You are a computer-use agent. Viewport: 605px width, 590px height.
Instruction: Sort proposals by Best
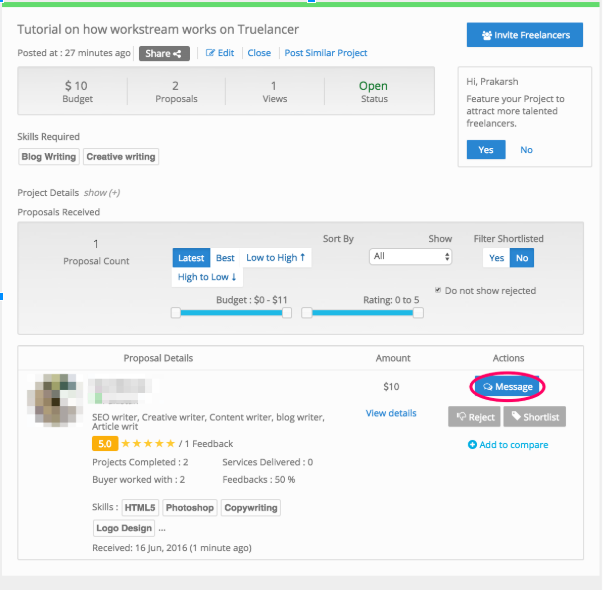click(226, 258)
